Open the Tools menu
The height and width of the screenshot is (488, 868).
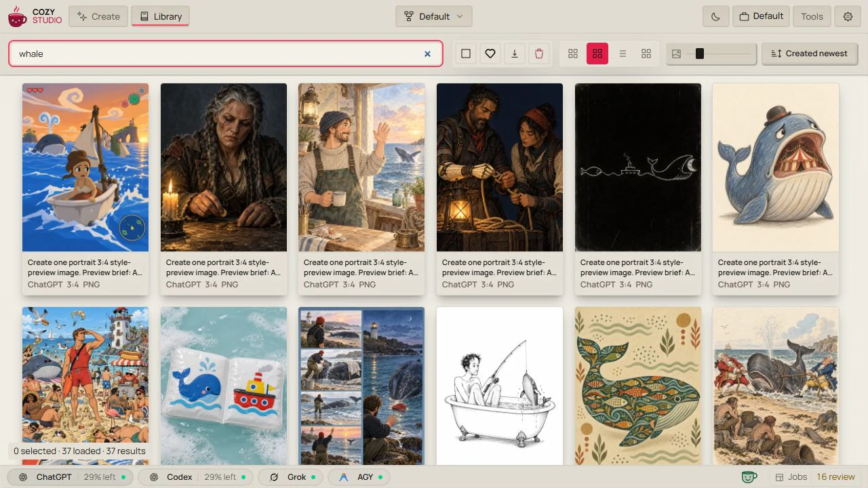pos(812,16)
